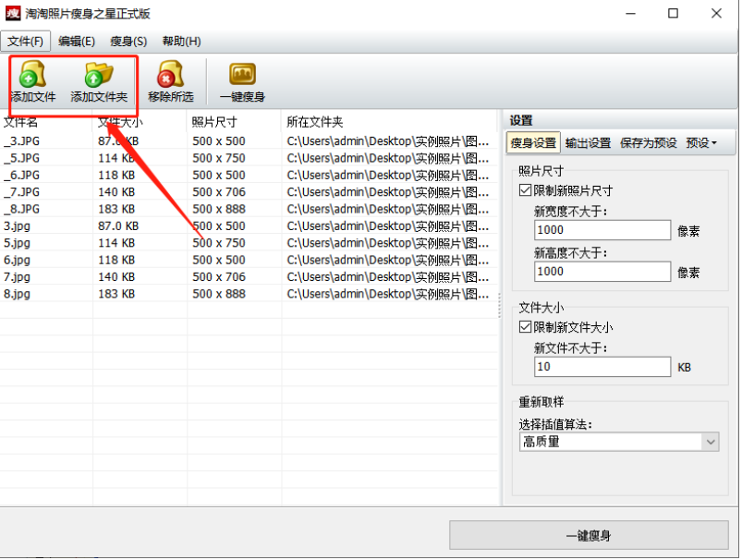Click the 新文件不大于 KB input field

(x=602, y=367)
